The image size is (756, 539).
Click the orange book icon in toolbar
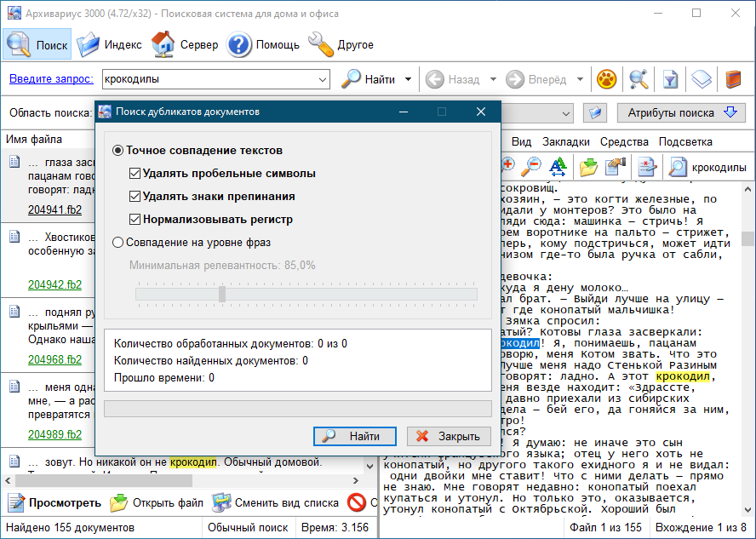click(733, 79)
